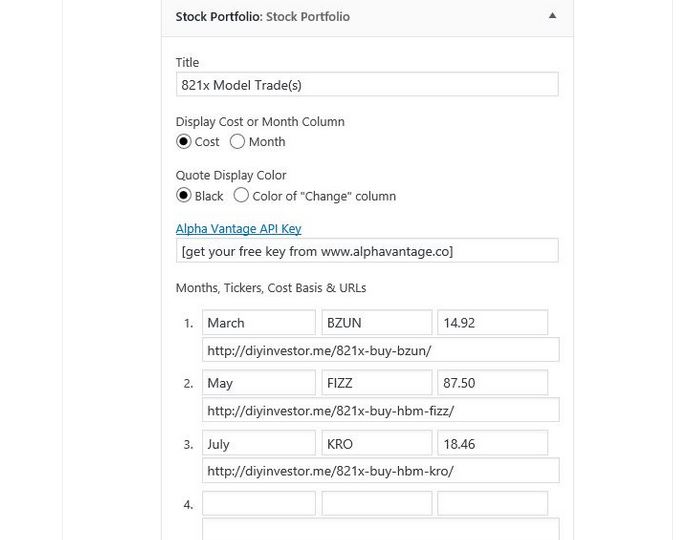Click the FIZZ ticker field
696x540 pixels.
(376, 382)
